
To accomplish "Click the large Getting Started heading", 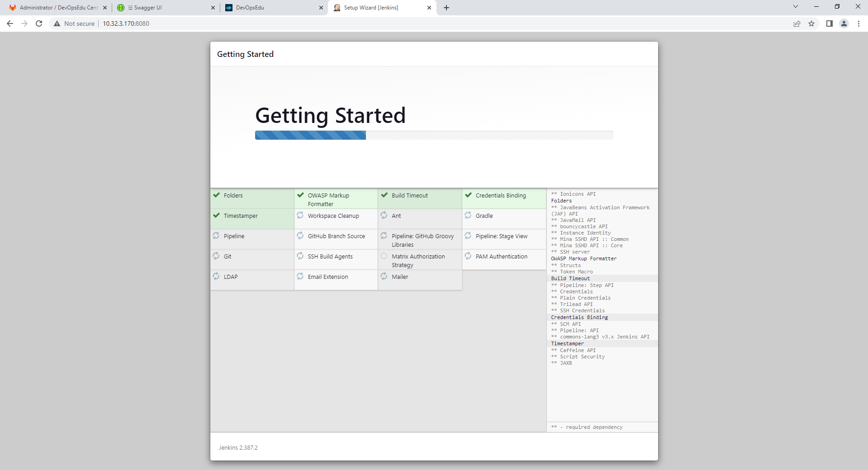I will [x=330, y=115].
